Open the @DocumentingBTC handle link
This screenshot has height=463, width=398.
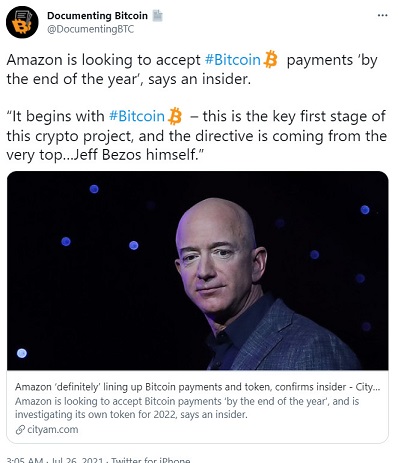pos(90,29)
